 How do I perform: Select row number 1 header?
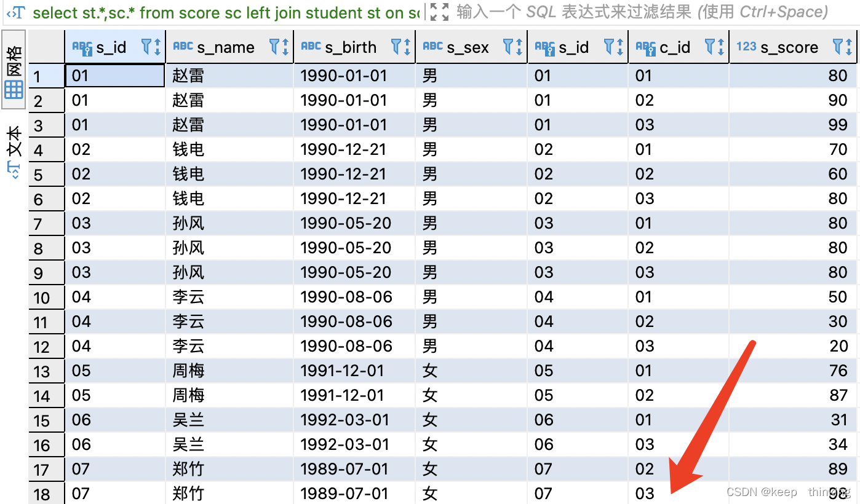[x=47, y=76]
